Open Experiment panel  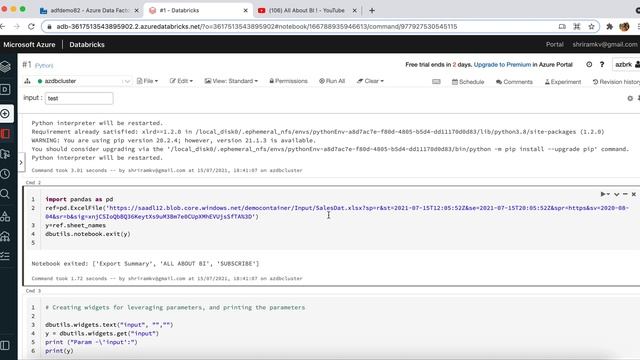[563, 82]
